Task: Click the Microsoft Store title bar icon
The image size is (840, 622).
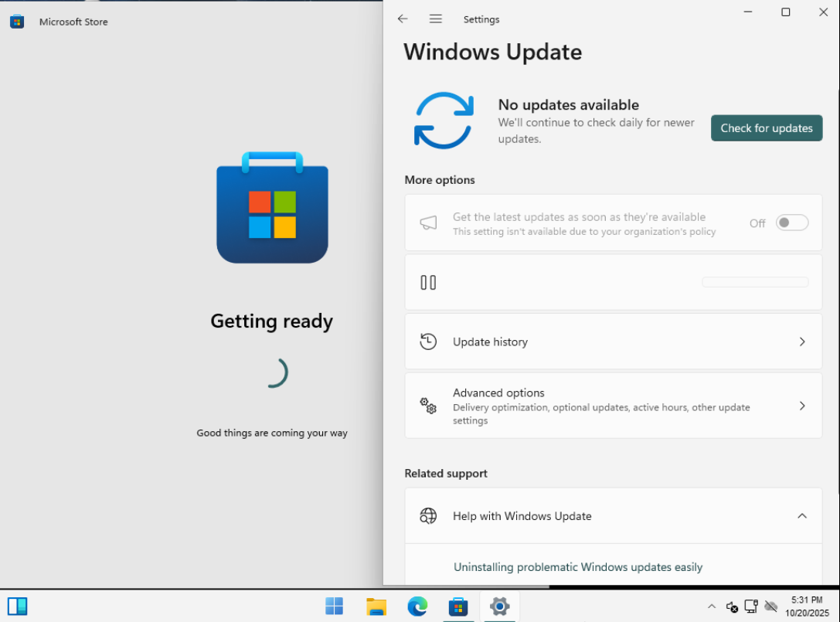Action: coord(17,22)
